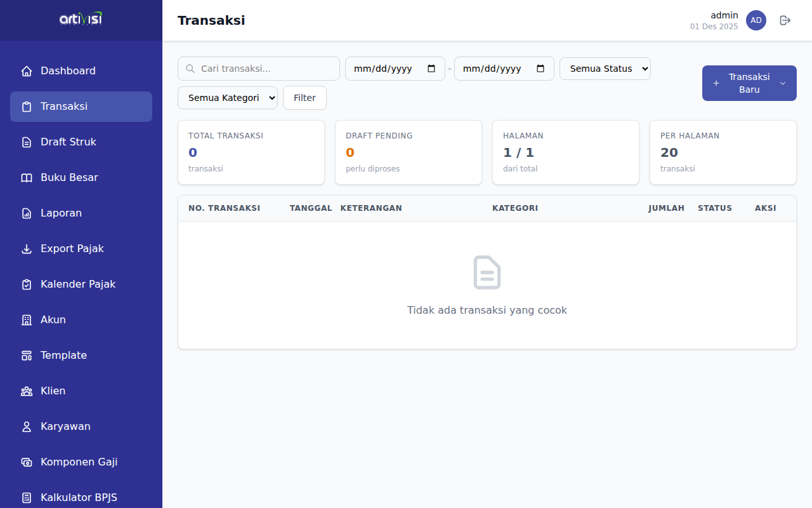Image resolution: width=812 pixels, height=508 pixels.
Task: Click the AD user avatar
Action: [x=756, y=20]
